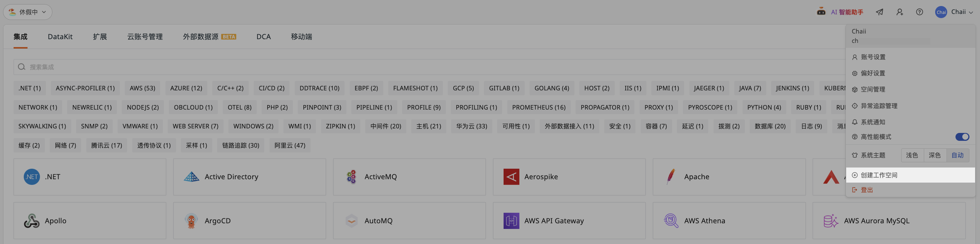Open the 休假中 workspace dropdown
980x244 pixels.
(x=28, y=12)
